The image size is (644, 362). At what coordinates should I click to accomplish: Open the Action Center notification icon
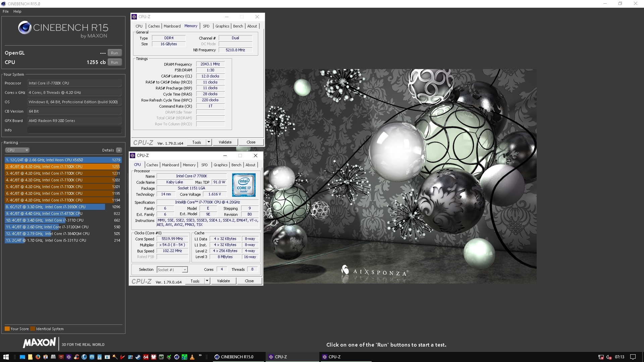(x=633, y=357)
